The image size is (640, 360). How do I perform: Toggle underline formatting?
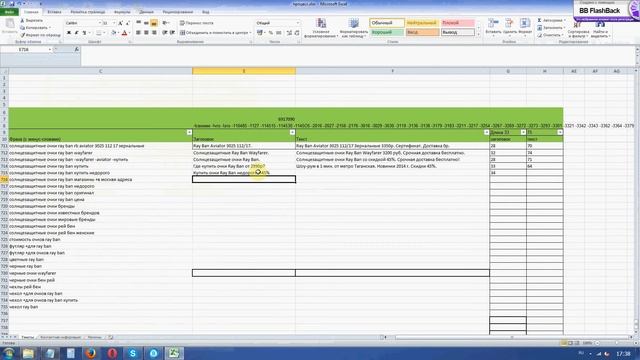[x=84, y=33]
